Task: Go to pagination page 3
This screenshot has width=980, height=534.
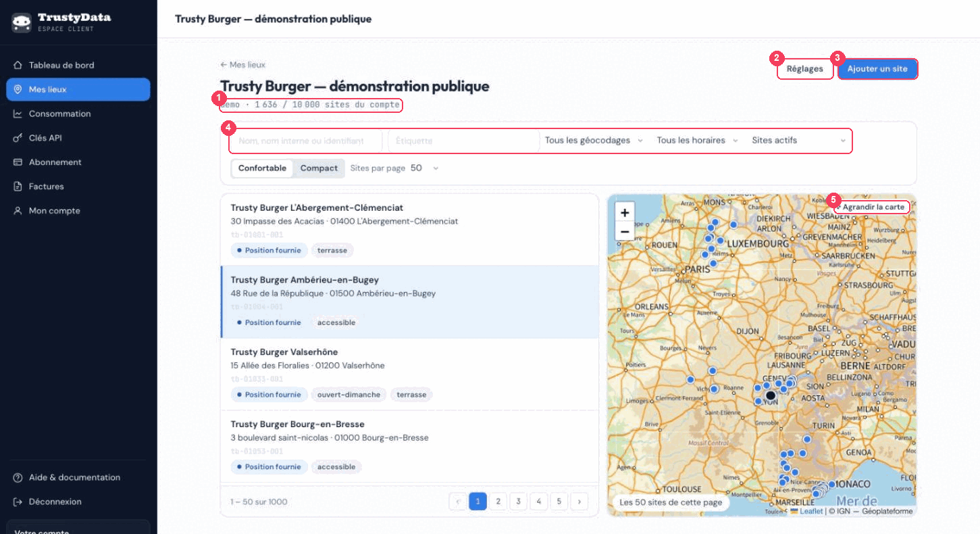Action: (518, 502)
